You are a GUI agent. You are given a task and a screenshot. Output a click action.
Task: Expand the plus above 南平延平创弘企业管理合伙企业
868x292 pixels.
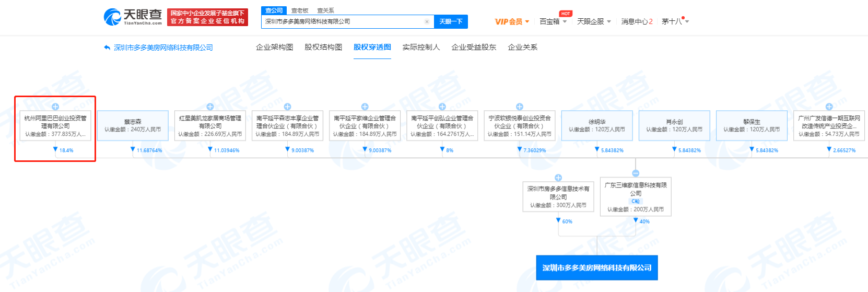442,107
